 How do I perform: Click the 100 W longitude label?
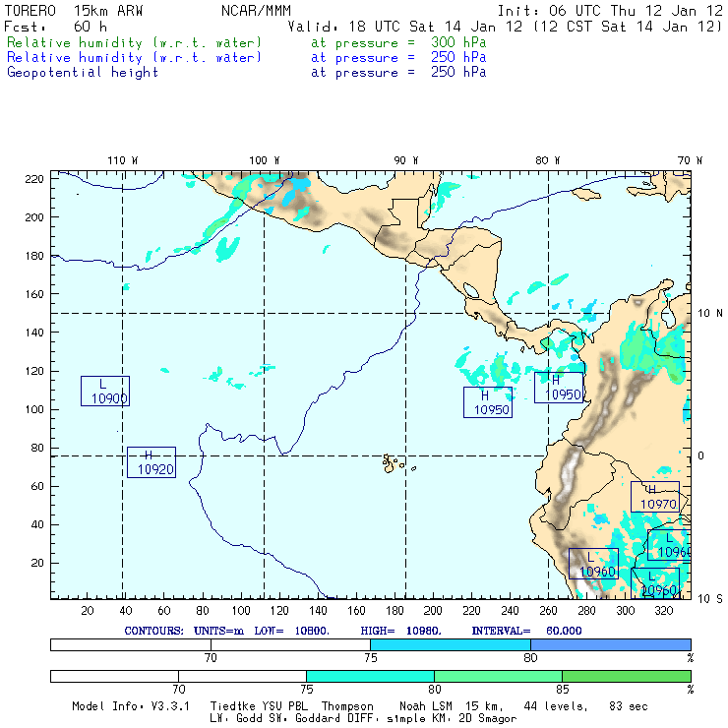click(x=265, y=160)
